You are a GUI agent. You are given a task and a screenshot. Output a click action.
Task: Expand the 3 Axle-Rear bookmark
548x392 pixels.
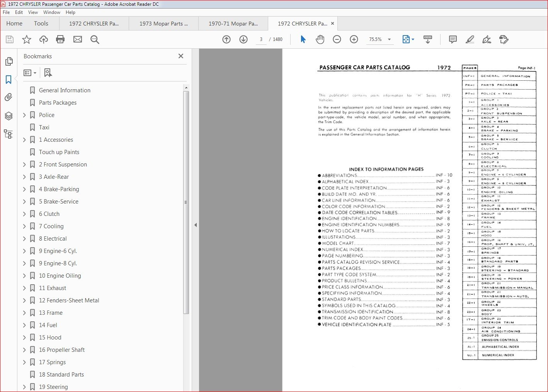point(24,177)
